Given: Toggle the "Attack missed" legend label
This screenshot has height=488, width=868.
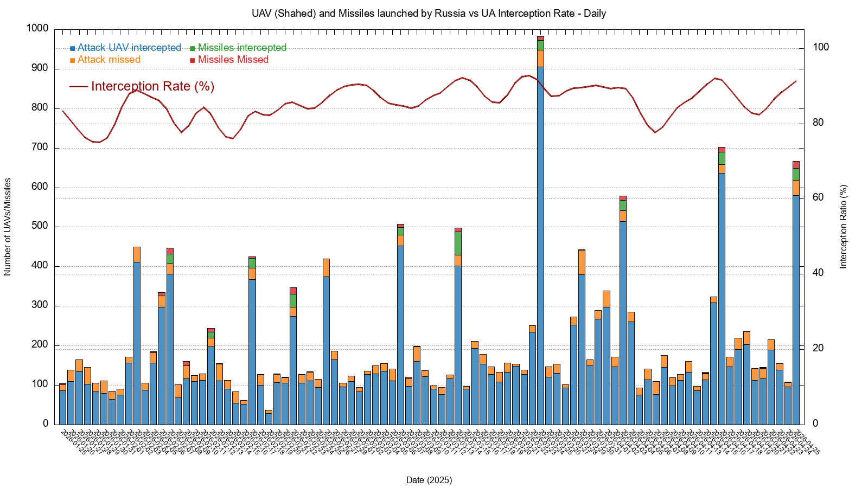Looking at the screenshot, I should [x=109, y=60].
